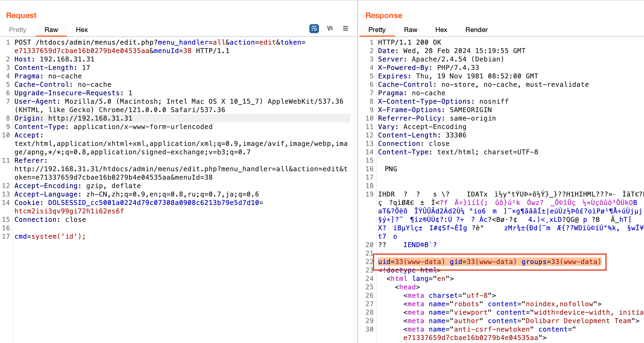The image size is (644, 343).
Task: Toggle the word wrap icon in Request
Action: (x=314, y=29)
